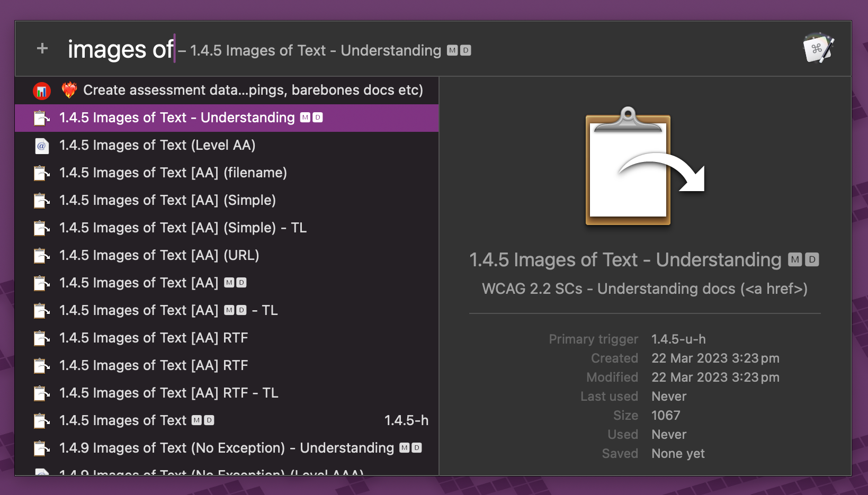Select '1.4.5 Images of Text [AA] (Simple) - TL'
The height and width of the screenshot is (495, 868).
click(227, 228)
